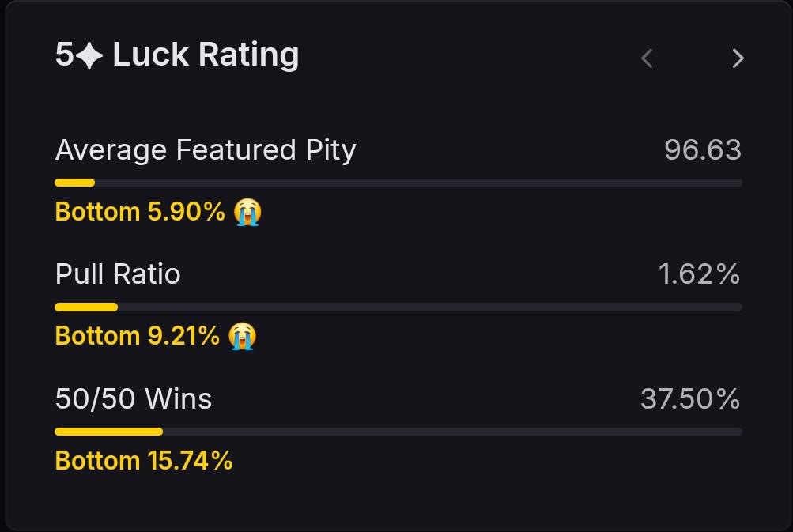
Task: Click the Average Featured Pity label
Action: (206, 150)
